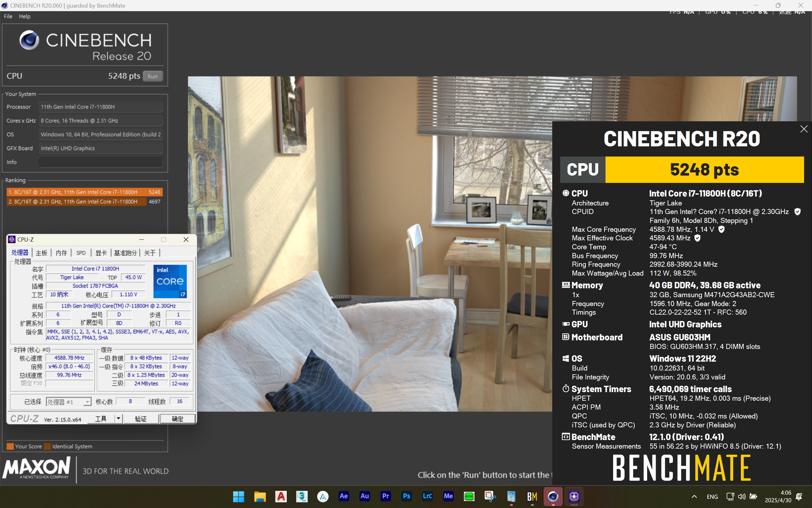The width and height of the screenshot is (812, 508).
Task: Show hidden system tray icons
Action: pyautogui.click(x=694, y=497)
